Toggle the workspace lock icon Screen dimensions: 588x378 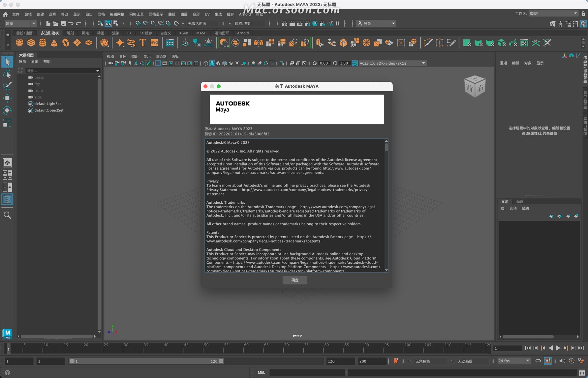(x=583, y=14)
